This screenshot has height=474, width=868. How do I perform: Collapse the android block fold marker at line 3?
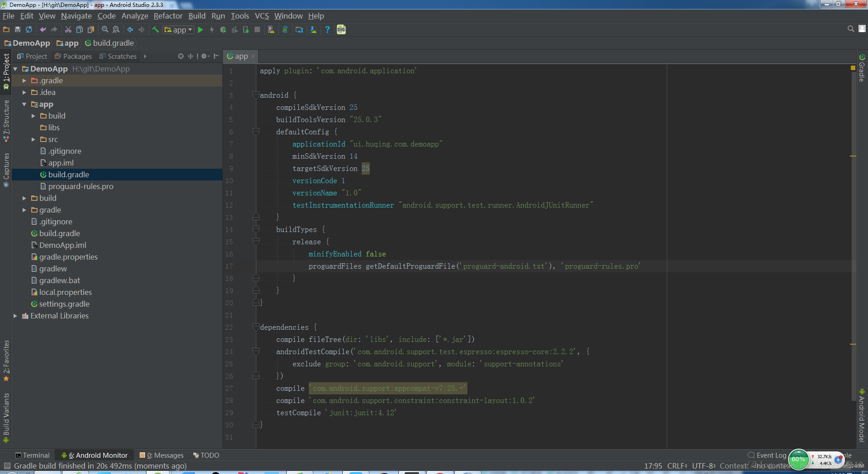tap(256, 95)
